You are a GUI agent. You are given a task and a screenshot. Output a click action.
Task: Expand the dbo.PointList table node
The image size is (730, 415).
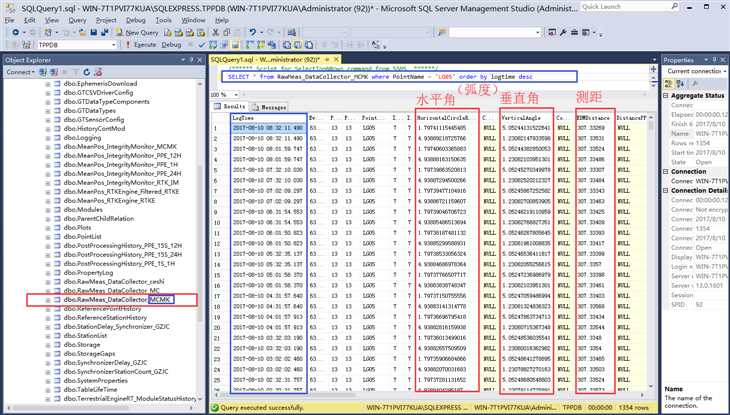point(47,237)
